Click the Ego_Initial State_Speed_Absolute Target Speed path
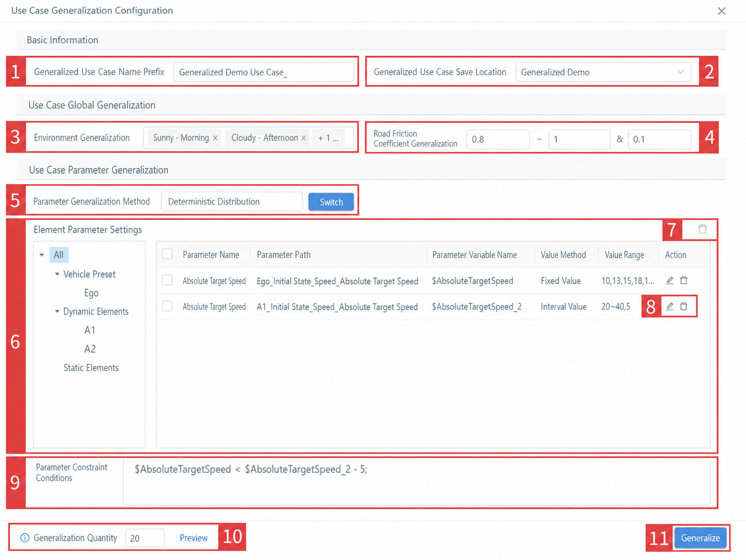The width and height of the screenshot is (746, 560). (x=337, y=281)
